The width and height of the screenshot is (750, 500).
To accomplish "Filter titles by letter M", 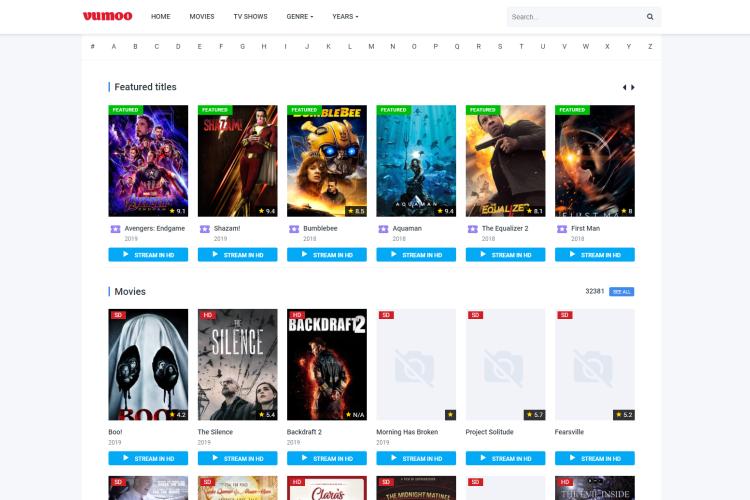I will coord(371,46).
